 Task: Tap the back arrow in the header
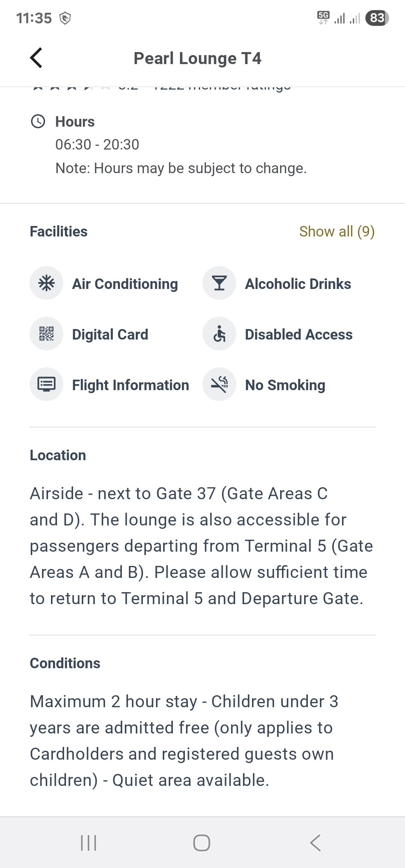(36, 58)
